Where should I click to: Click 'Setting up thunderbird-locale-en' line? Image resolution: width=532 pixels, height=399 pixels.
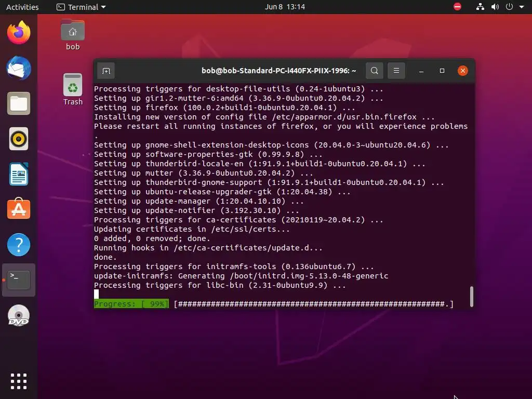click(x=260, y=164)
